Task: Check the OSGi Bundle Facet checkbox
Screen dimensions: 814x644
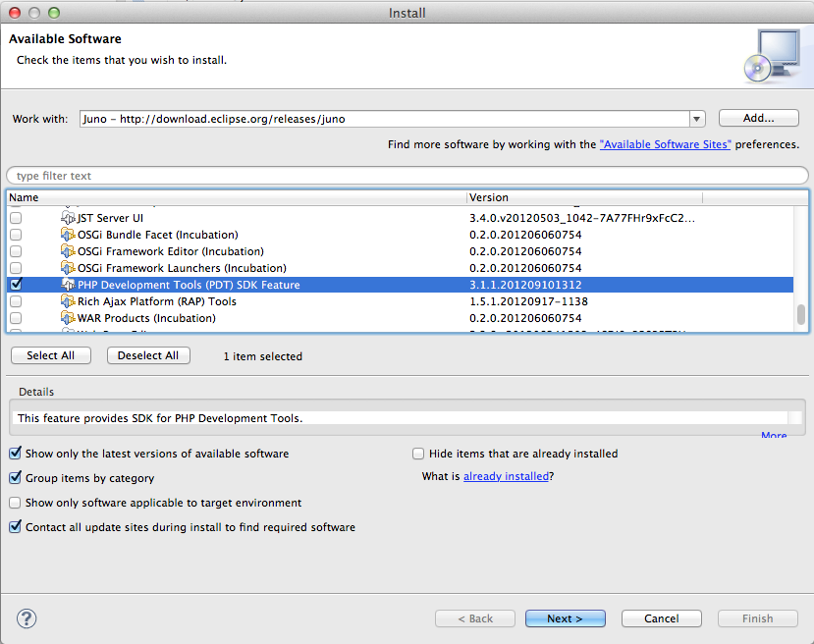Action: (16, 235)
